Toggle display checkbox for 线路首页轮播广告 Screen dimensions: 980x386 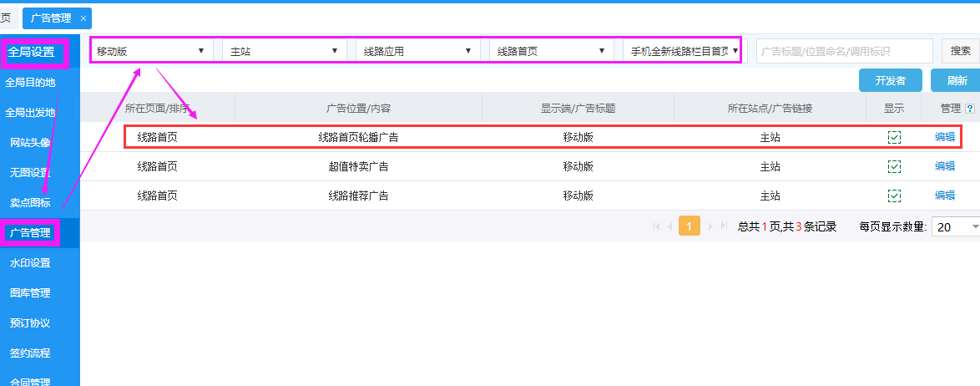tap(894, 138)
